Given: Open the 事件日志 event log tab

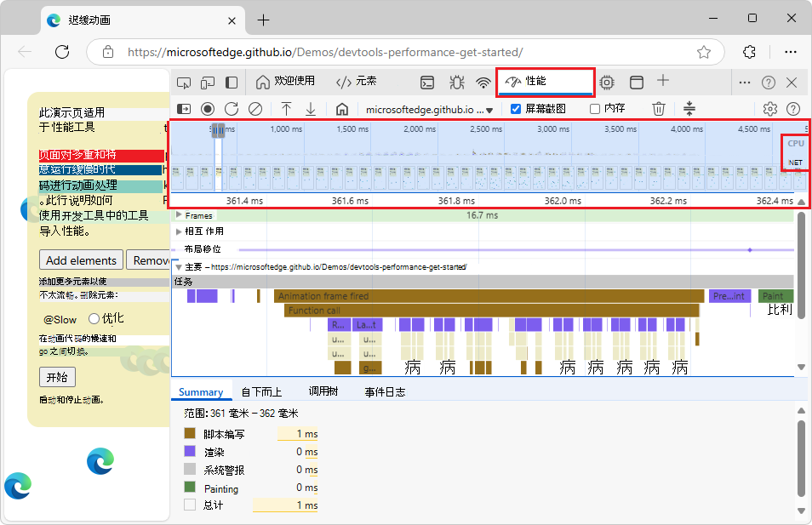Looking at the screenshot, I should pyautogui.click(x=385, y=392).
